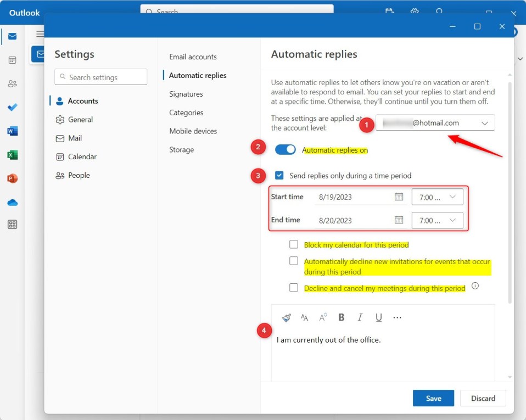The height and width of the screenshot is (420, 526).
Task: Save the automatic replies settings
Action: pyautogui.click(x=433, y=398)
